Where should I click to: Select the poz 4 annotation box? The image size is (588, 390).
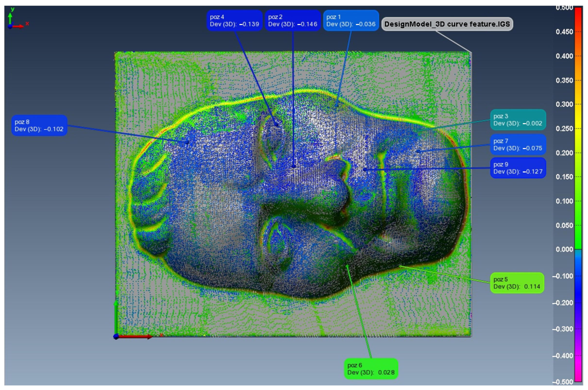(234, 21)
